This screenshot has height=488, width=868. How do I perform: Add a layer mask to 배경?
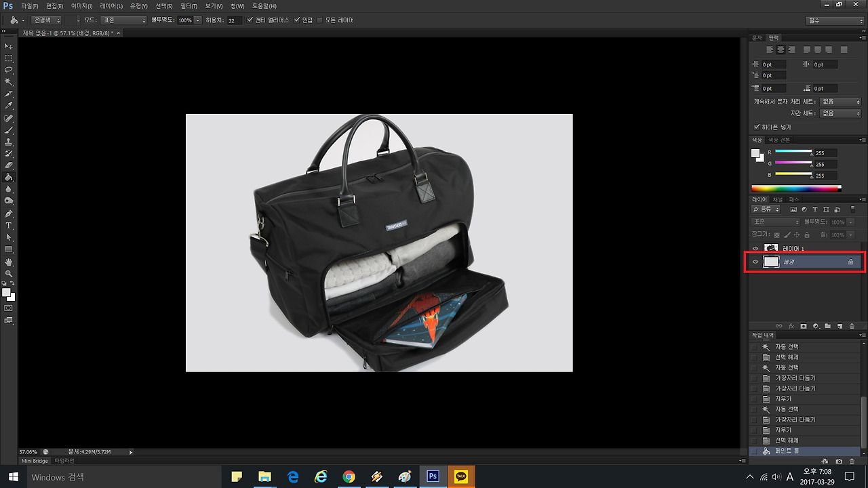click(804, 326)
